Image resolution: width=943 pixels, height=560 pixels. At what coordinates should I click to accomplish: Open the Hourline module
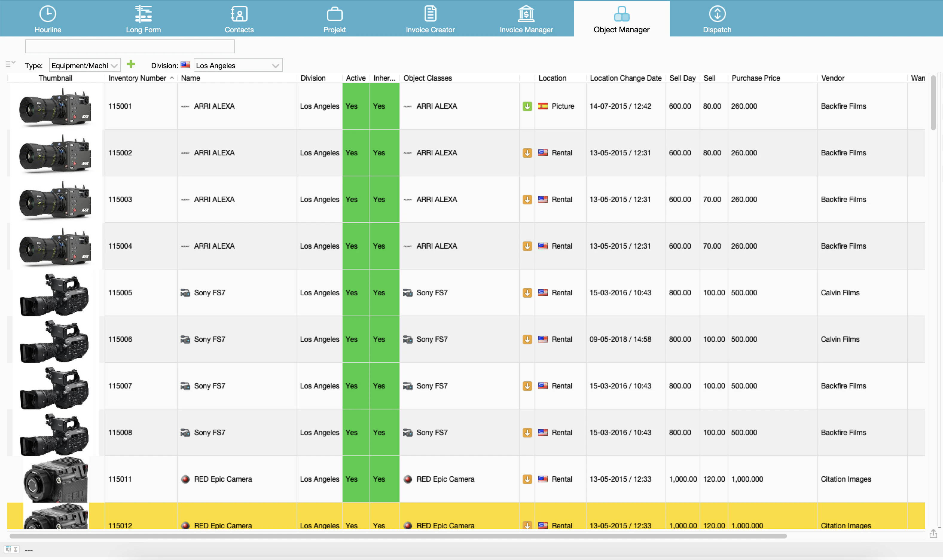coord(48,19)
